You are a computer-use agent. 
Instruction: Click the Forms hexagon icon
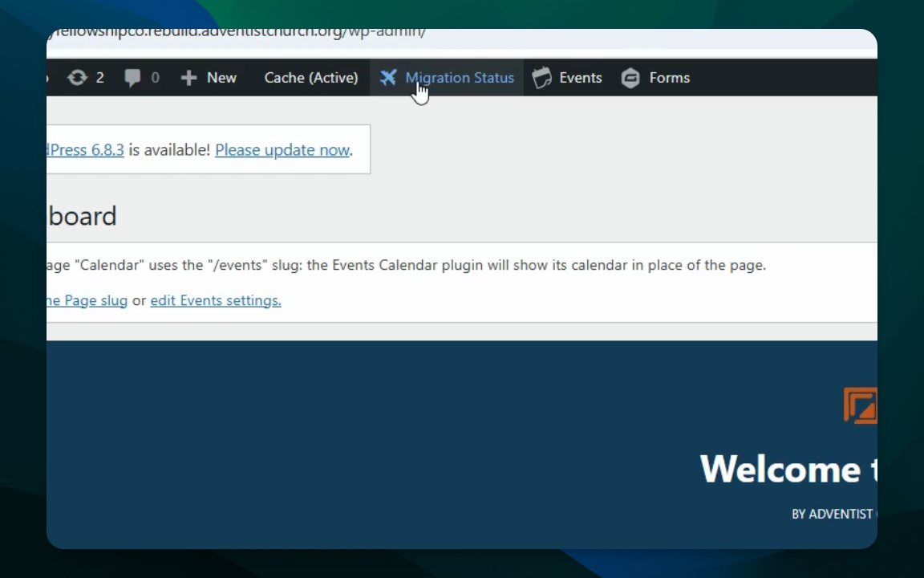630,78
